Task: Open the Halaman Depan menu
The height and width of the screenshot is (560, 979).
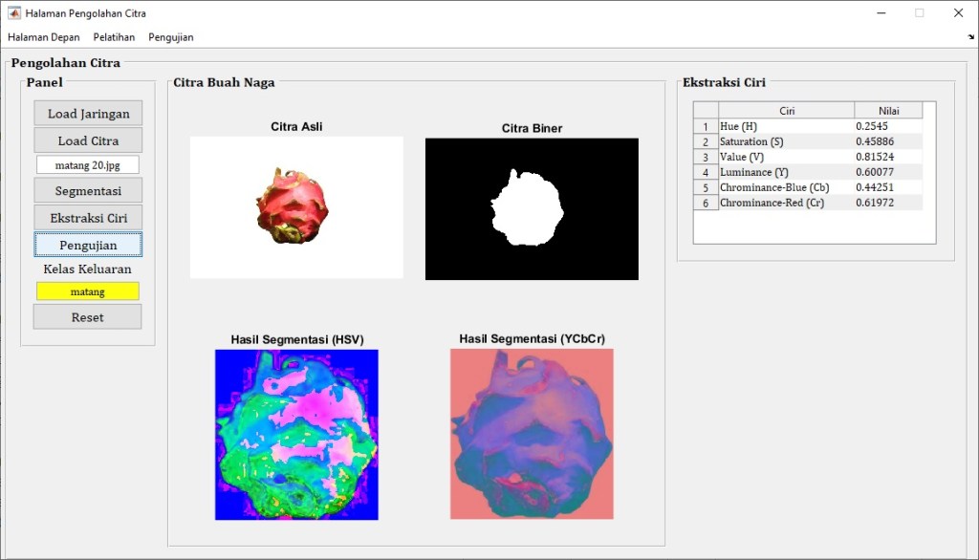Action: 44,37
